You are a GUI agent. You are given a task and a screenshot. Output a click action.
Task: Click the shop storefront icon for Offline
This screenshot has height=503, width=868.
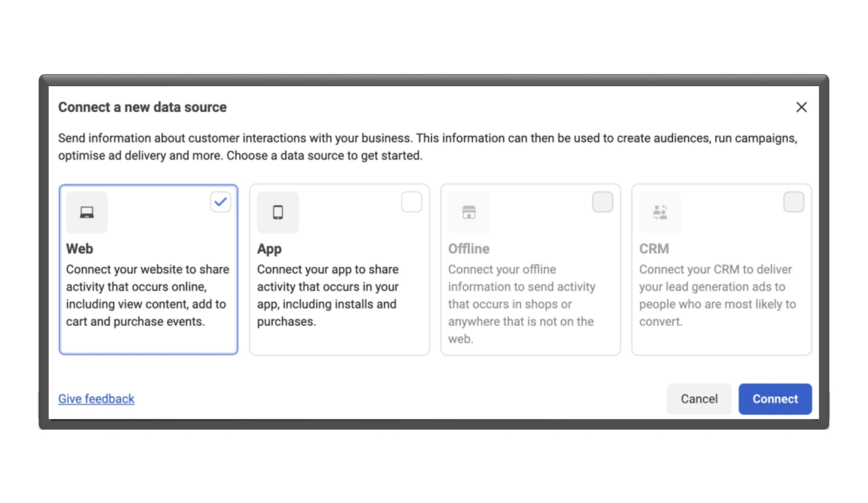coord(469,212)
